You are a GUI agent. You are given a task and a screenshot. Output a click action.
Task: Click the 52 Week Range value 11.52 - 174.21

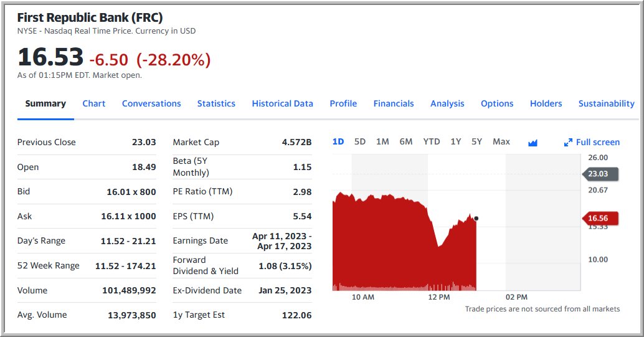point(126,266)
